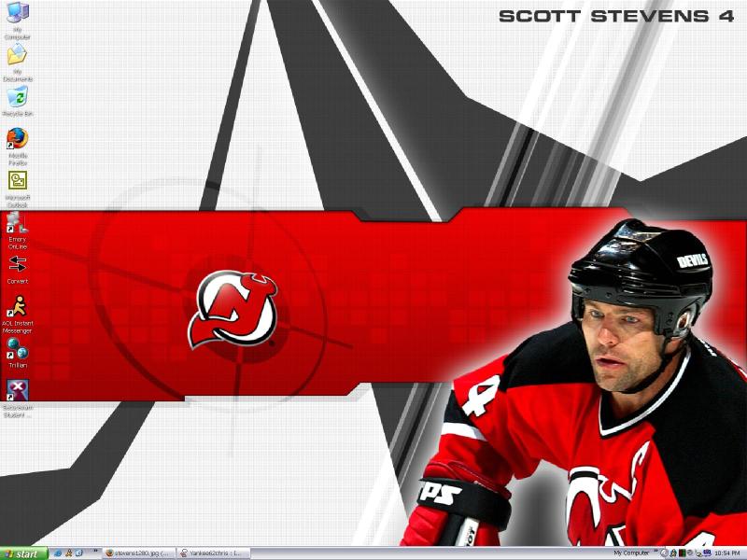Viewport: 747px width, 560px height.
Task: Open the Emory OnLine shortcut
Action: pyautogui.click(x=18, y=223)
